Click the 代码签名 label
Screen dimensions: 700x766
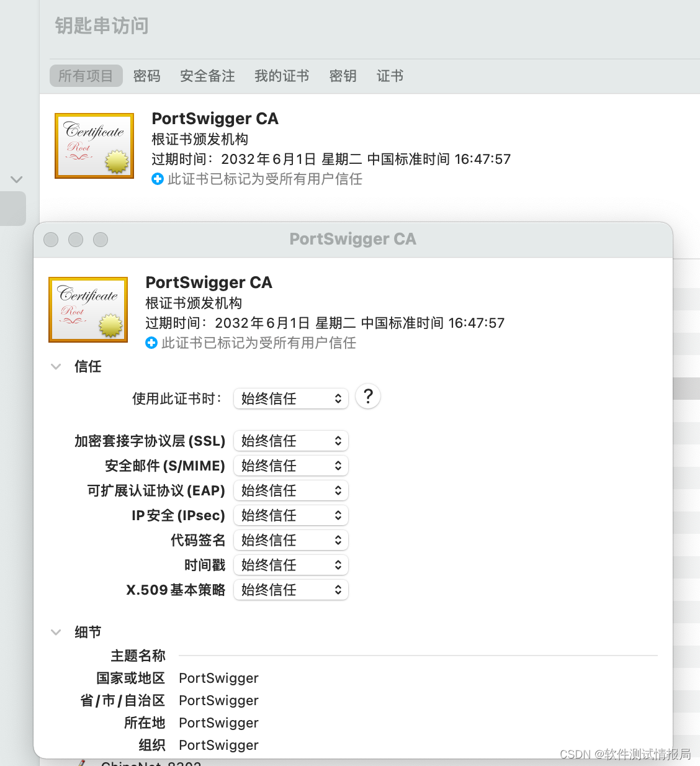[x=198, y=540]
